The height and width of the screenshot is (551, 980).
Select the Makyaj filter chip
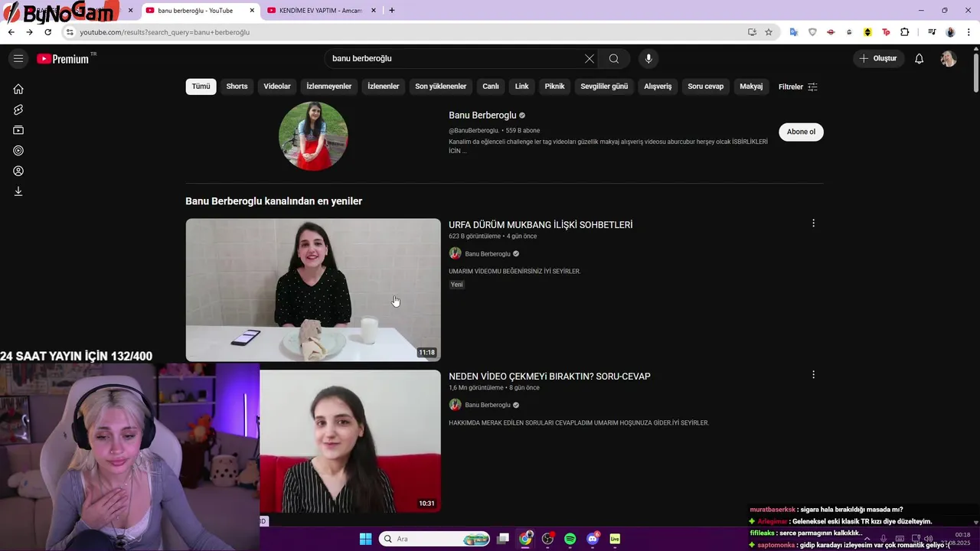pyautogui.click(x=751, y=86)
